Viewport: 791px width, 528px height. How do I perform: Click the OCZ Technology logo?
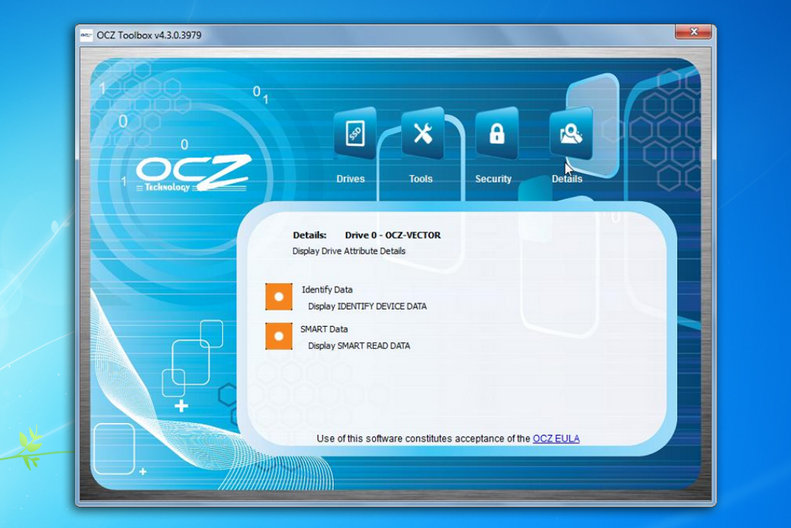click(193, 173)
